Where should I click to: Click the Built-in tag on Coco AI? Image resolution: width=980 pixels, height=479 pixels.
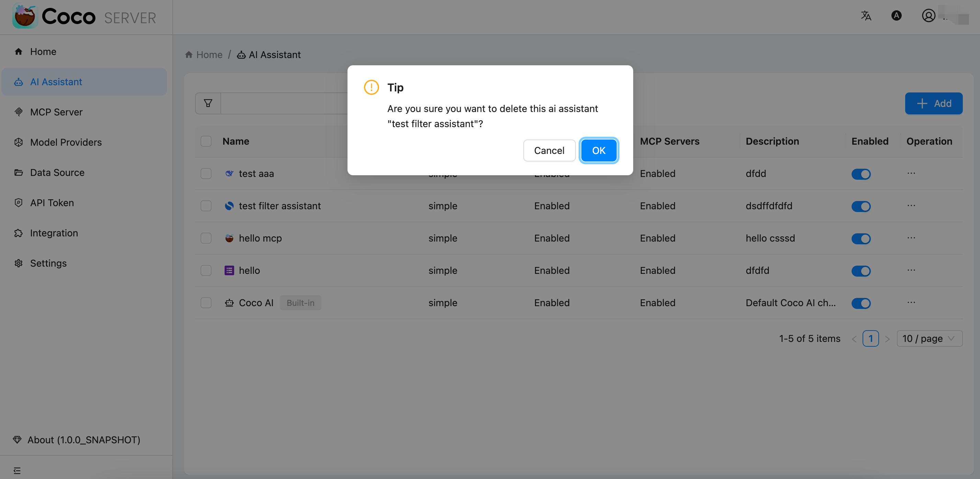click(300, 303)
